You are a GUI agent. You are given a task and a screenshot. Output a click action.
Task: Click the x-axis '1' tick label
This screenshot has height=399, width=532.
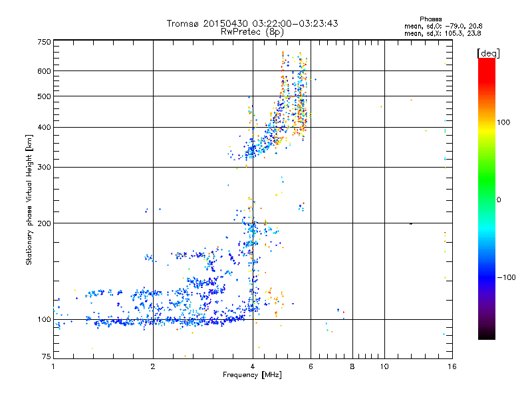click(53, 366)
